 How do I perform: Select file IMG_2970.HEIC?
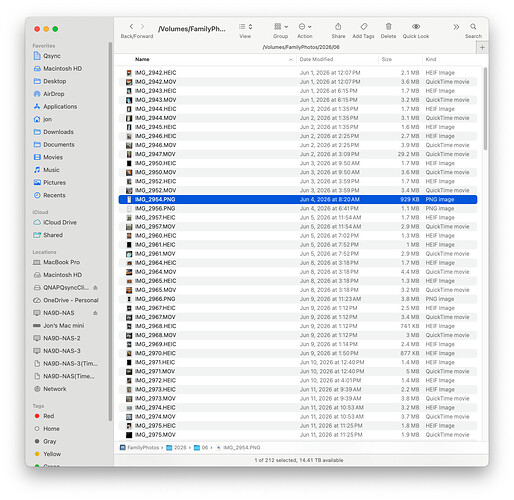[x=298, y=353]
